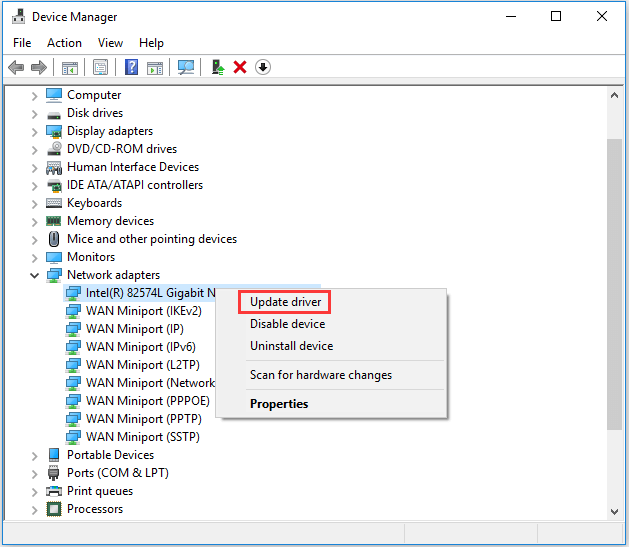Toggle the show/hide console tree icon
Screen dimensions: 629x547
tap(70, 67)
